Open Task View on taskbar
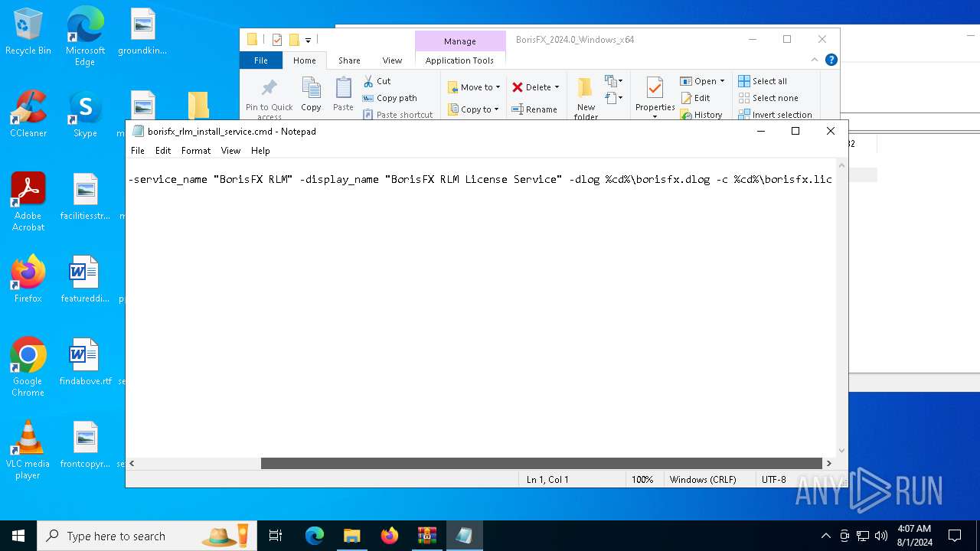Image resolution: width=980 pixels, height=551 pixels. [276, 536]
